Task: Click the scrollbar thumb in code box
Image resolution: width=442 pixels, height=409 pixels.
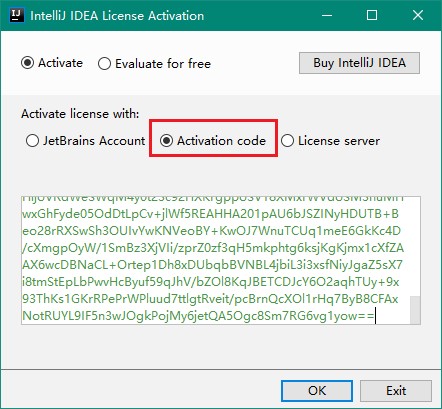Action: coord(415,310)
